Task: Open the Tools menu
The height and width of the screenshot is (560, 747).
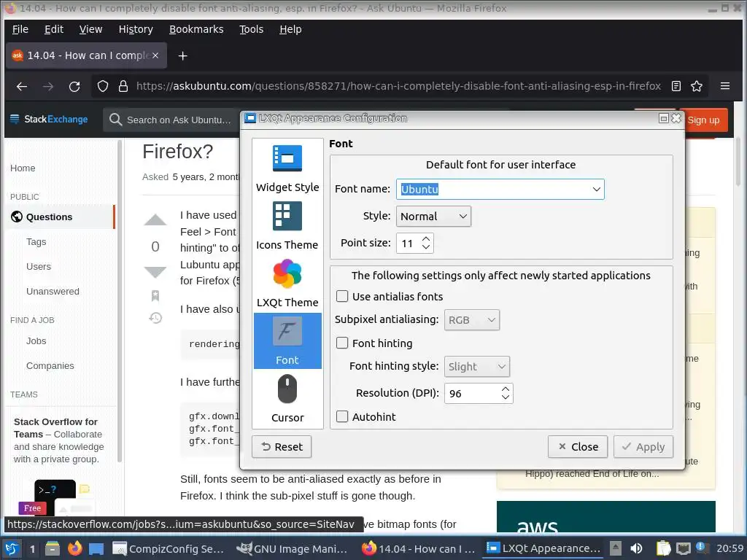Action: click(x=251, y=29)
